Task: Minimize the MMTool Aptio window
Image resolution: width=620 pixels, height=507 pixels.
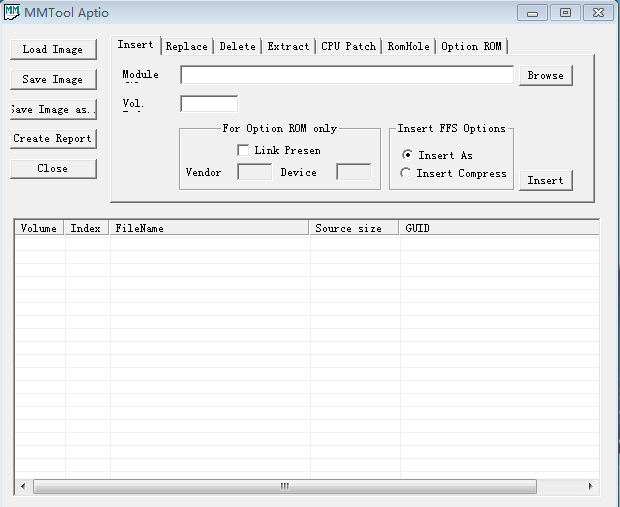Action: [532, 13]
